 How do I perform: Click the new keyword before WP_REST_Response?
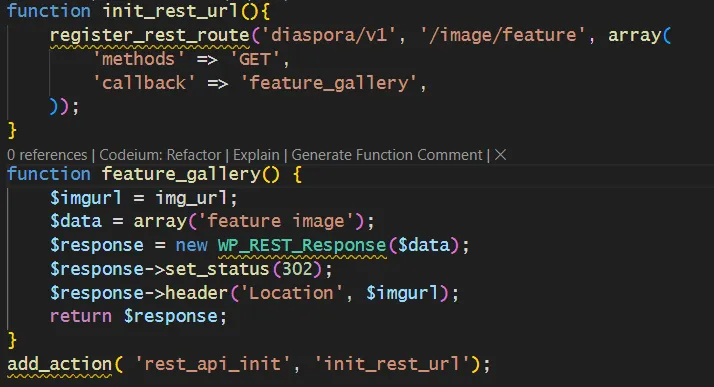pos(191,245)
